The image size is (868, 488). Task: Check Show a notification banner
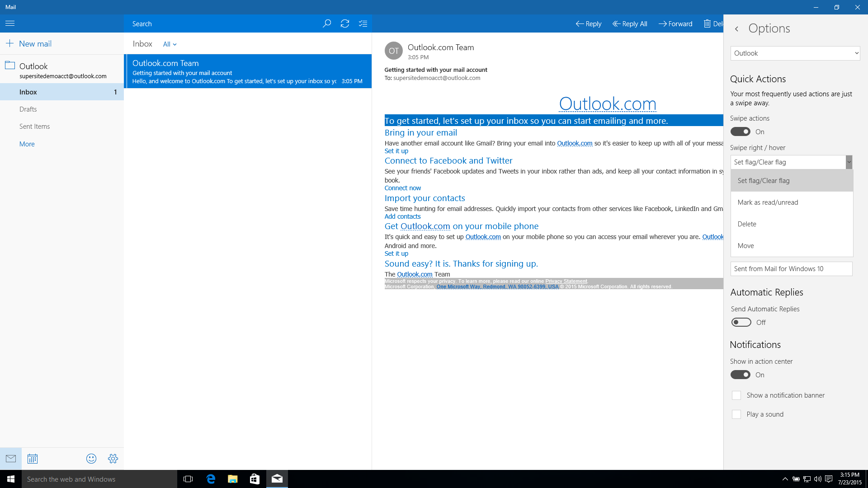736,395
